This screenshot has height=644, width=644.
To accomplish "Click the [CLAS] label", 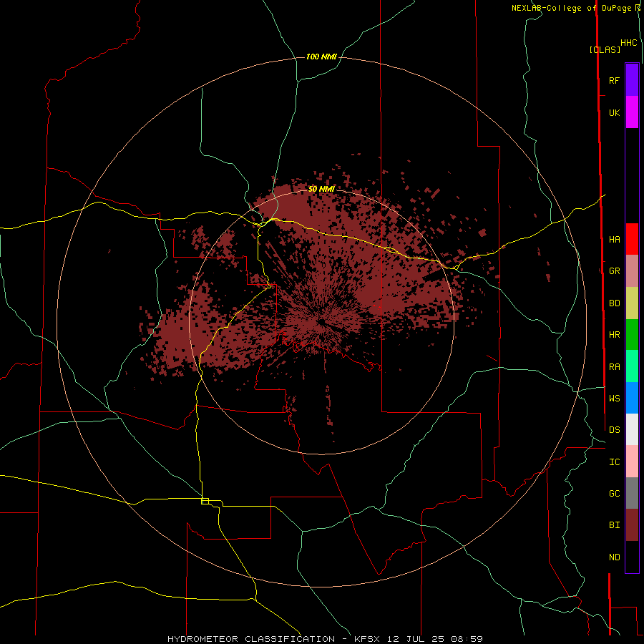I will [x=605, y=49].
